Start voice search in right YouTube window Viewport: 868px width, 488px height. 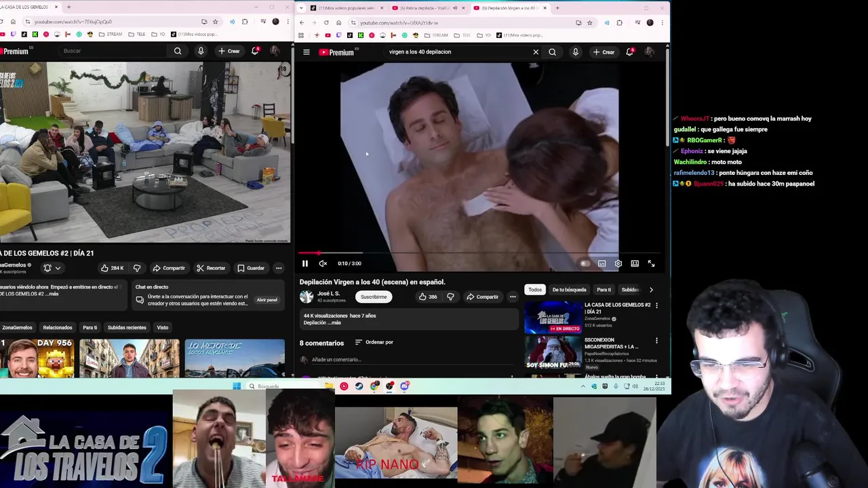coord(575,52)
